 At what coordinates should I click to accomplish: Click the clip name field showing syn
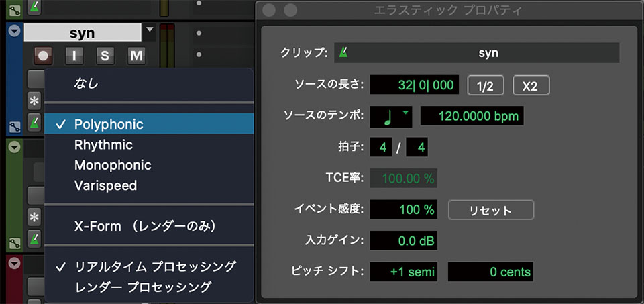point(476,53)
